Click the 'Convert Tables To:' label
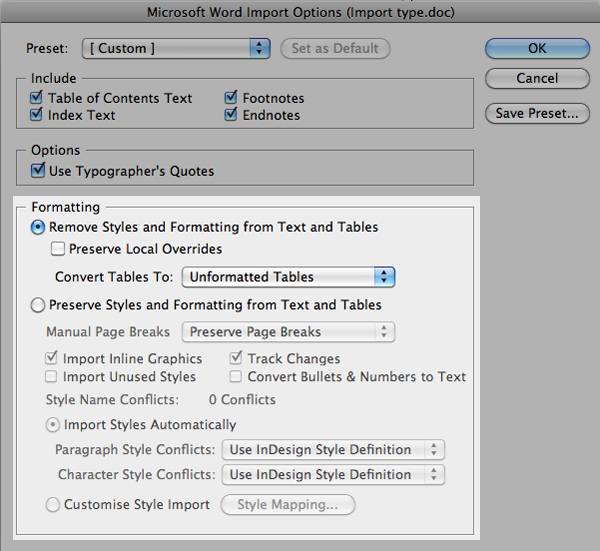Screen dimensions: 600x551 114,277
